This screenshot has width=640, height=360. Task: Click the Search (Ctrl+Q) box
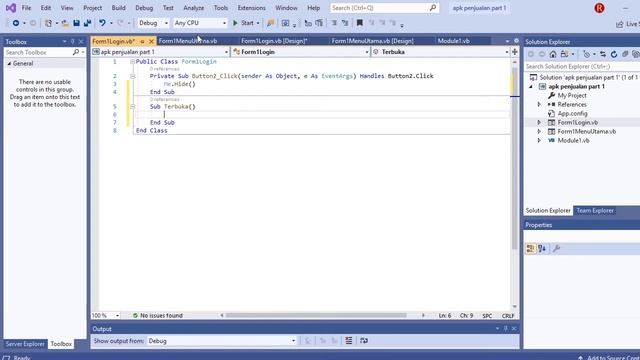pos(384,8)
